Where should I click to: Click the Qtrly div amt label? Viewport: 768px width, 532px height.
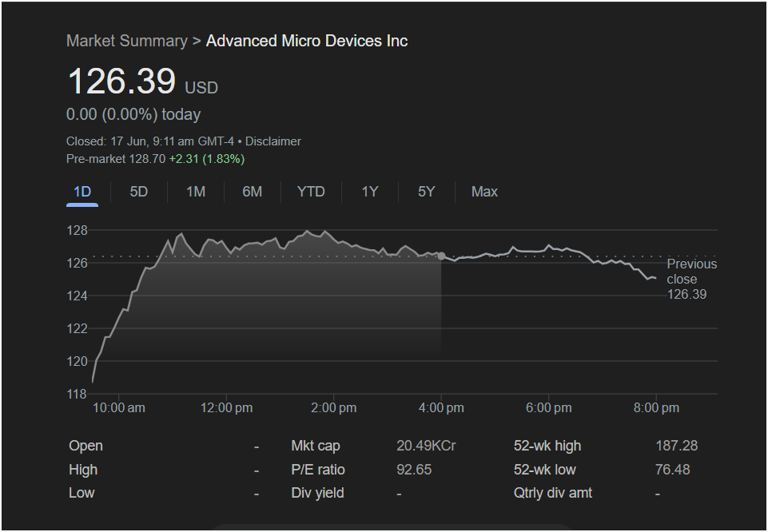point(553,493)
